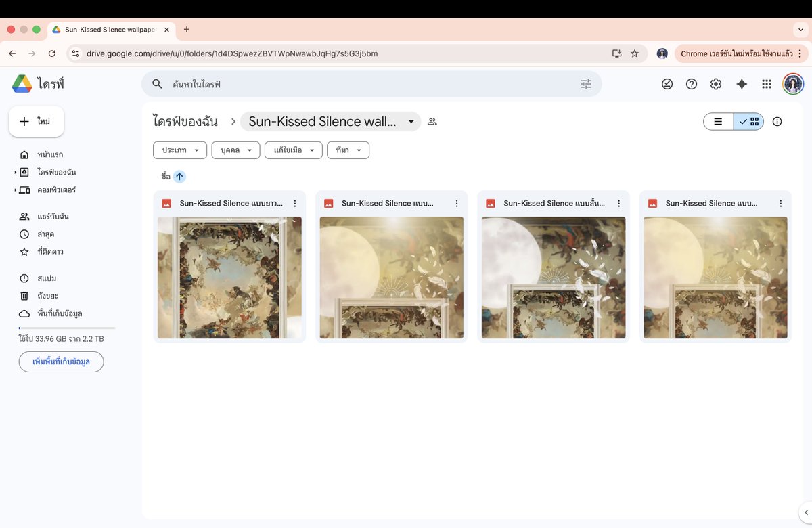The height and width of the screenshot is (528, 812).
Task: Switch to list layout view
Action: coord(719,122)
